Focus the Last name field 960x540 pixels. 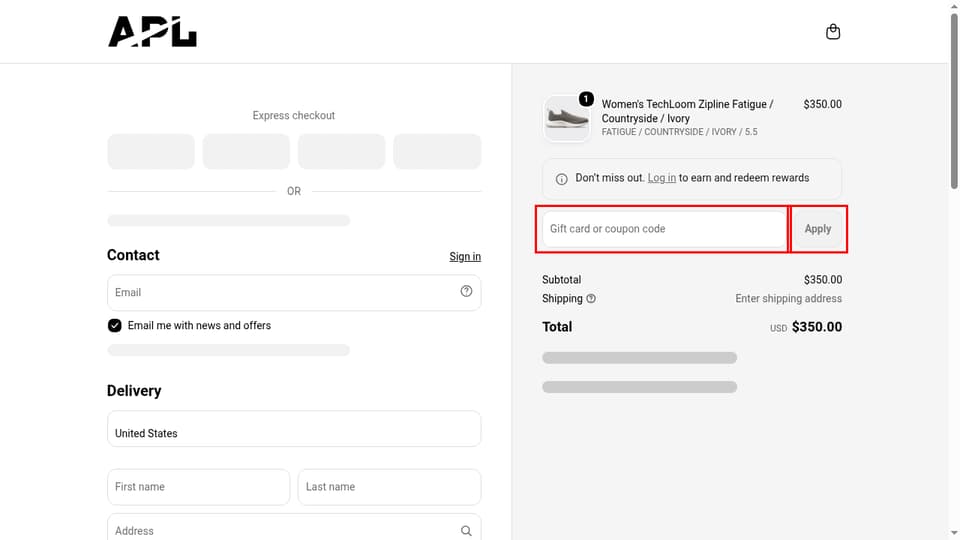389,487
